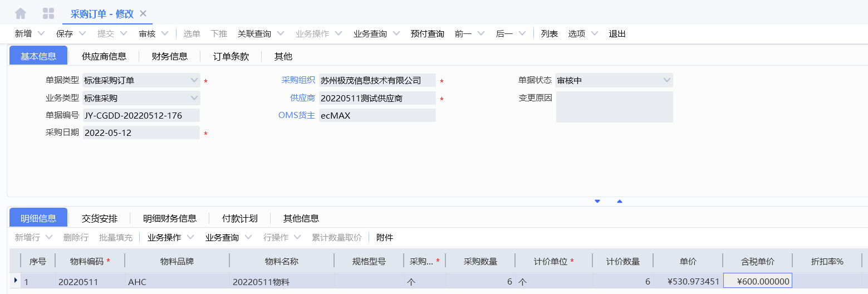Image resolution: width=868 pixels, height=294 pixels.
Task: Switch to the 其他信息 tab
Action: [301, 218]
